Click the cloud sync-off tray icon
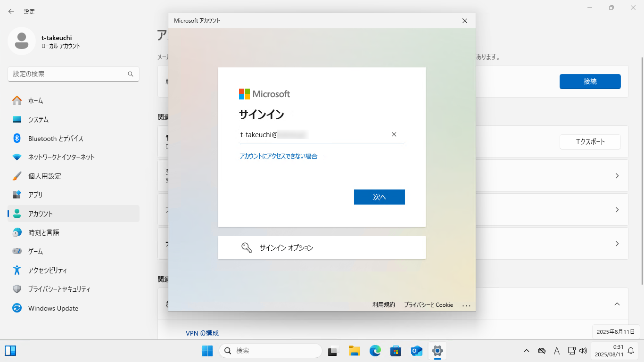 point(542,351)
